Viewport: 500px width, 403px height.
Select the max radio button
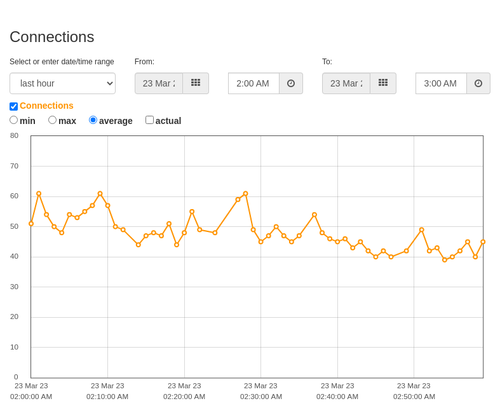52,120
